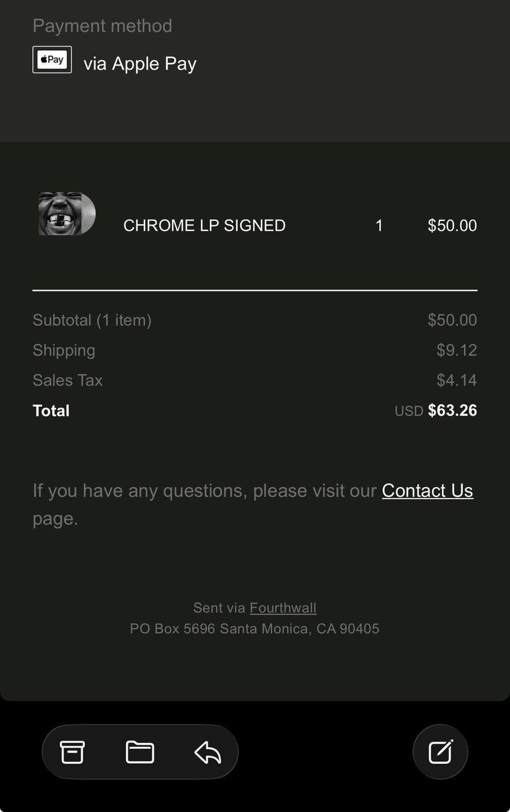Reply to the email with the arrow icon
The height and width of the screenshot is (812, 510).
(208, 752)
